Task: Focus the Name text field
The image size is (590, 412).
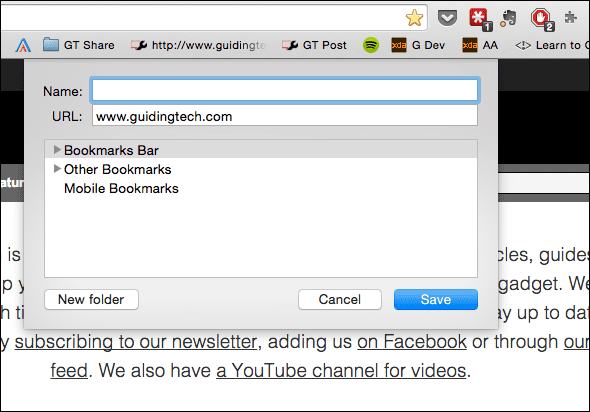Action: (x=285, y=90)
